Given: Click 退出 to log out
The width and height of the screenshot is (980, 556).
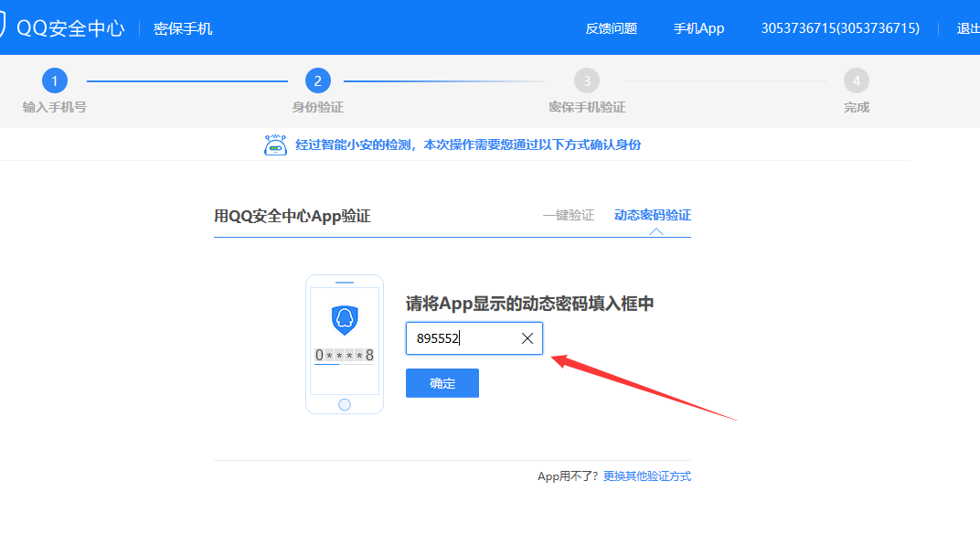Looking at the screenshot, I should click(968, 28).
